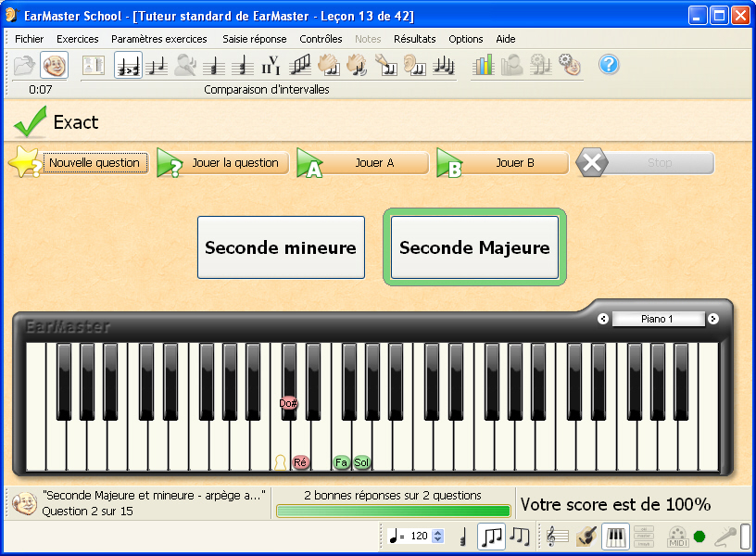Screen dimensions: 756x556
Task: Select the descending arpeggio play mode
Action: pos(520,536)
